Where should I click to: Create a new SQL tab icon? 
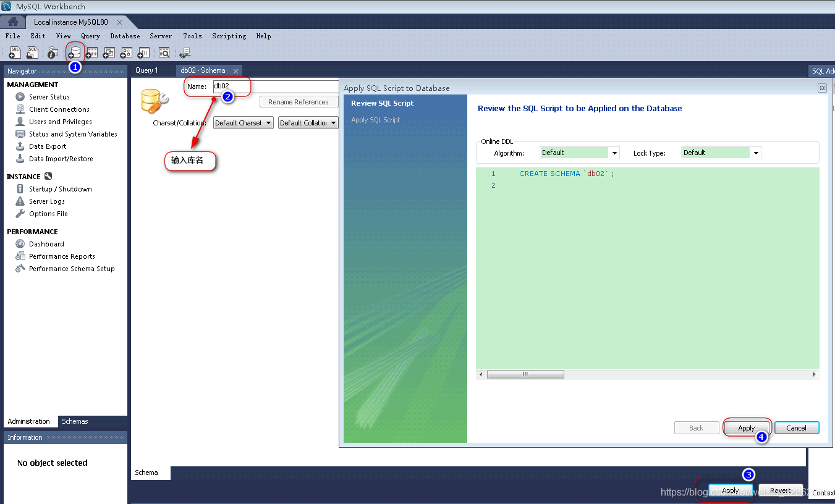(15, 53)
